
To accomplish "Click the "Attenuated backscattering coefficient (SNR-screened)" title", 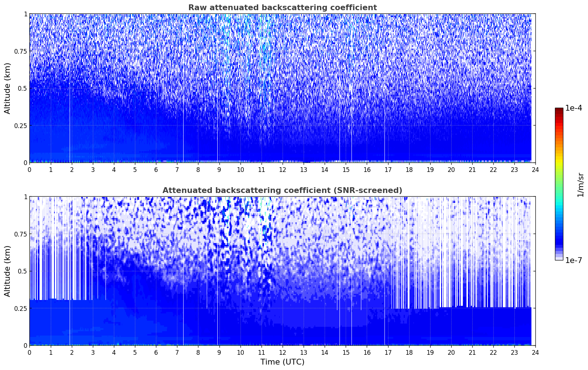I will click(282, 190).
